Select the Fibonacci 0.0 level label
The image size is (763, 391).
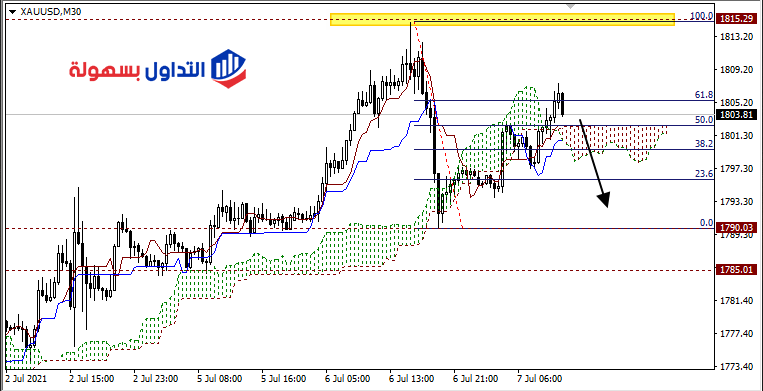point(707,222)
